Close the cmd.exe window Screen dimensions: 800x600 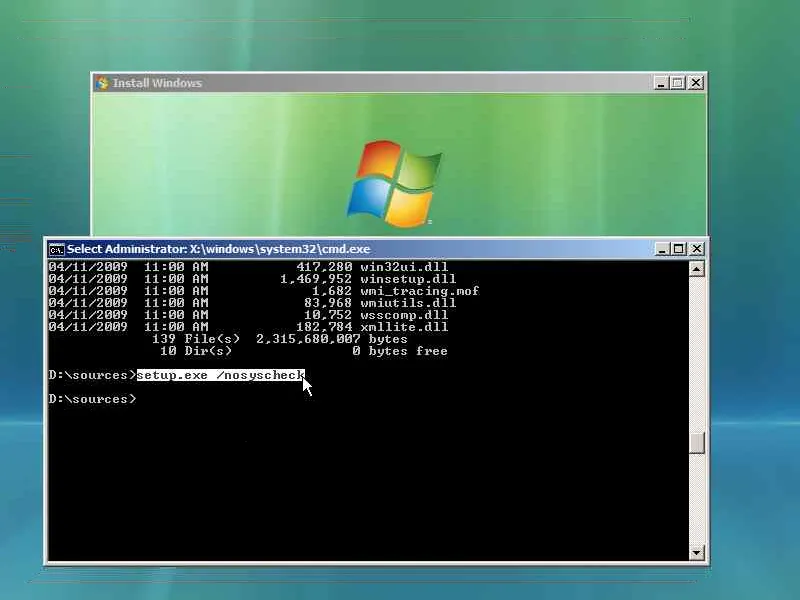[696, 249]
